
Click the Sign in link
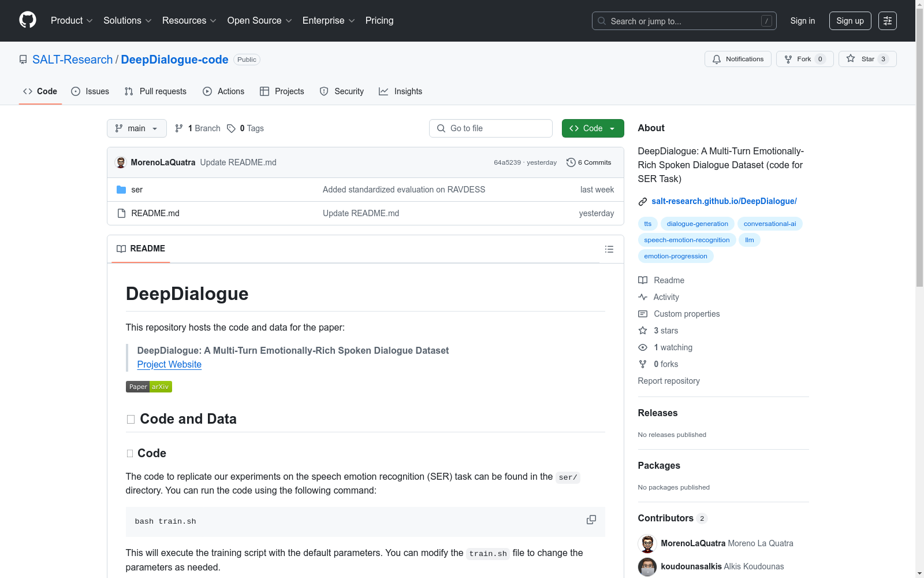(803, 21)
